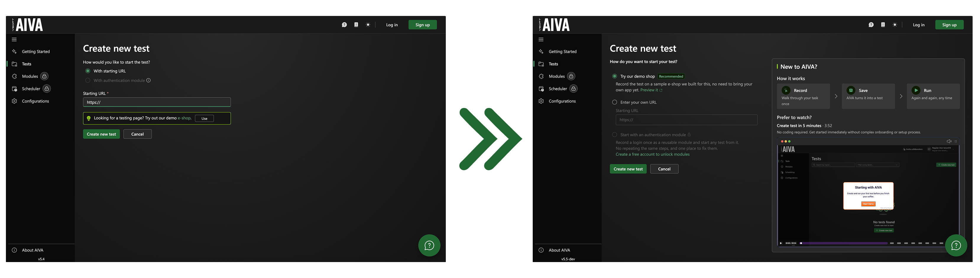The height and width of the screenshot is (278, 980).
Task: Click Start Demo in the video preview
Action: click(x=869, y=204)
